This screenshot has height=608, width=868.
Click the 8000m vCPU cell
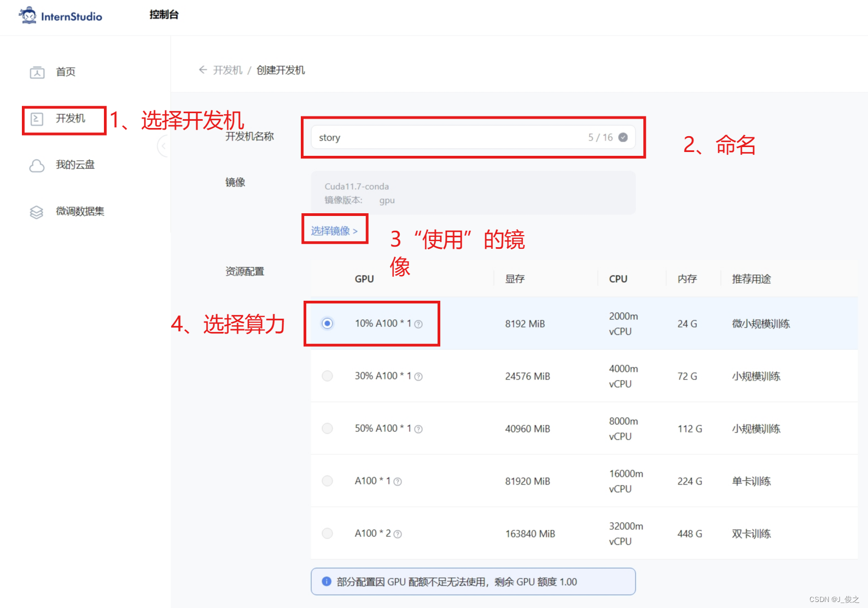(x=624, y=429)
